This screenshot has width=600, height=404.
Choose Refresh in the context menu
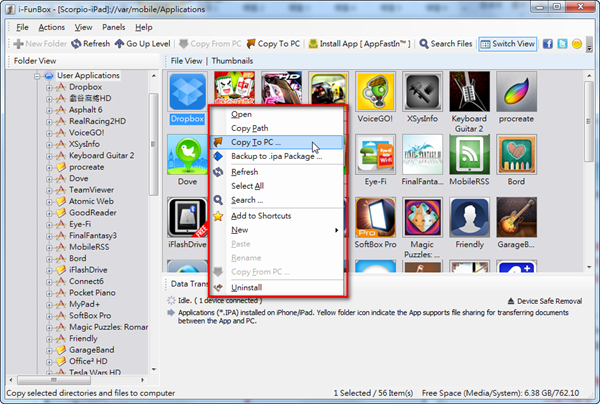[x=276, y=172]
